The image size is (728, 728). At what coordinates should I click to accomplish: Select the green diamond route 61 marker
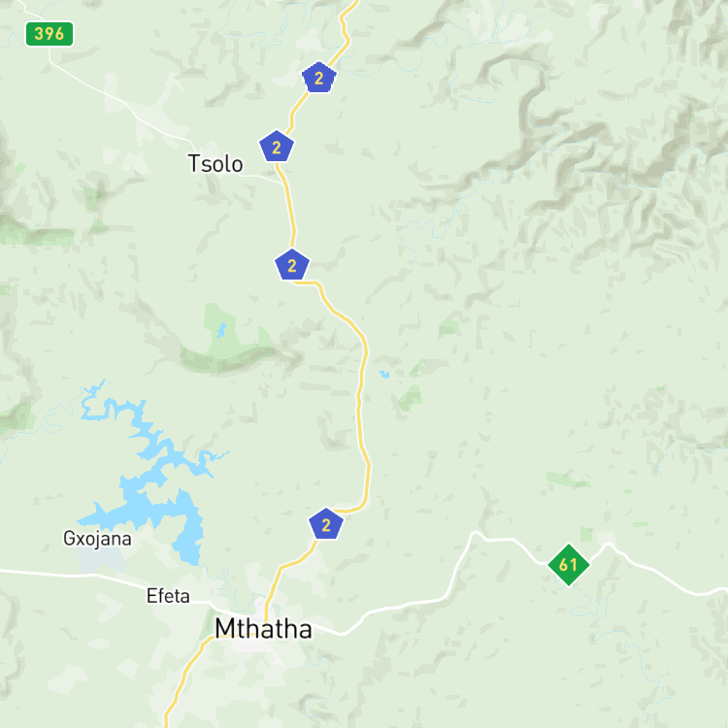(568, 565)
